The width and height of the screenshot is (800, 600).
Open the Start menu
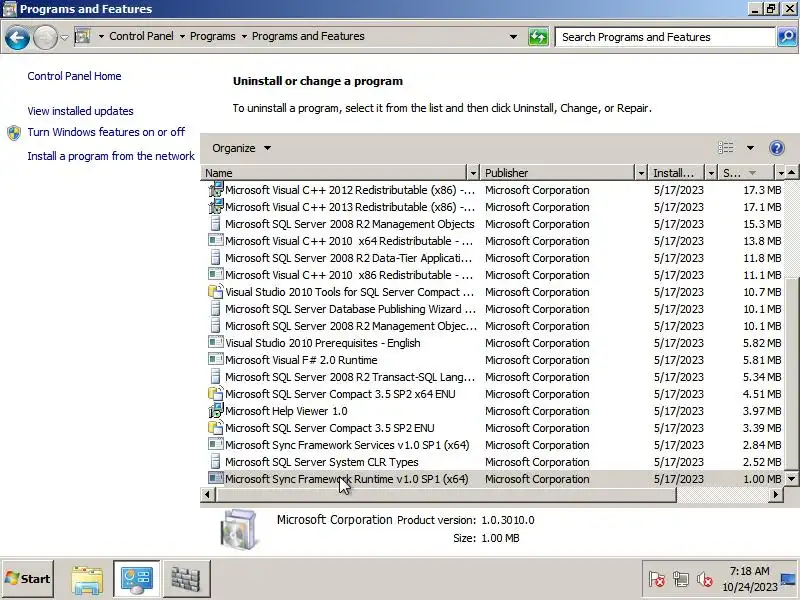point(28,579)
